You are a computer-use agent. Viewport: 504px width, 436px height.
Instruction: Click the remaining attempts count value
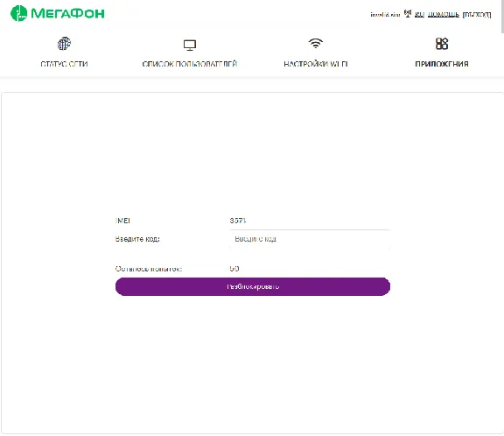[234, 269]
